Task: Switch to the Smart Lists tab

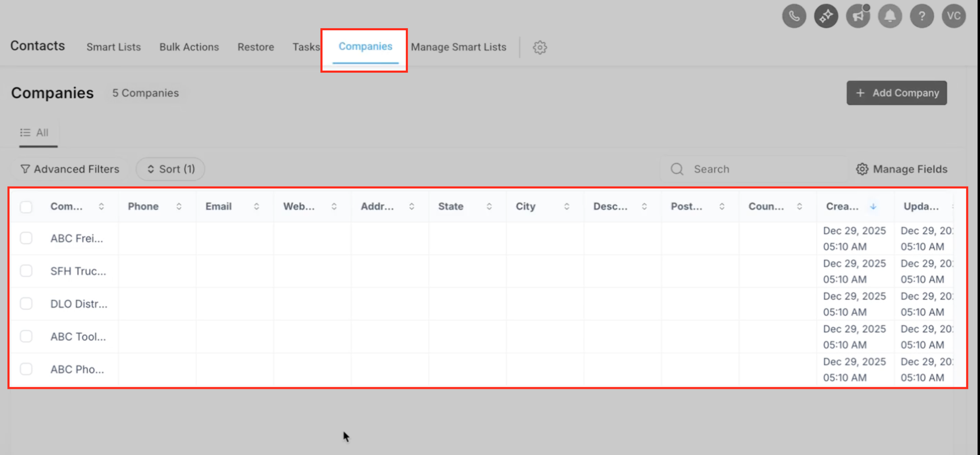Action: (113, 47)
